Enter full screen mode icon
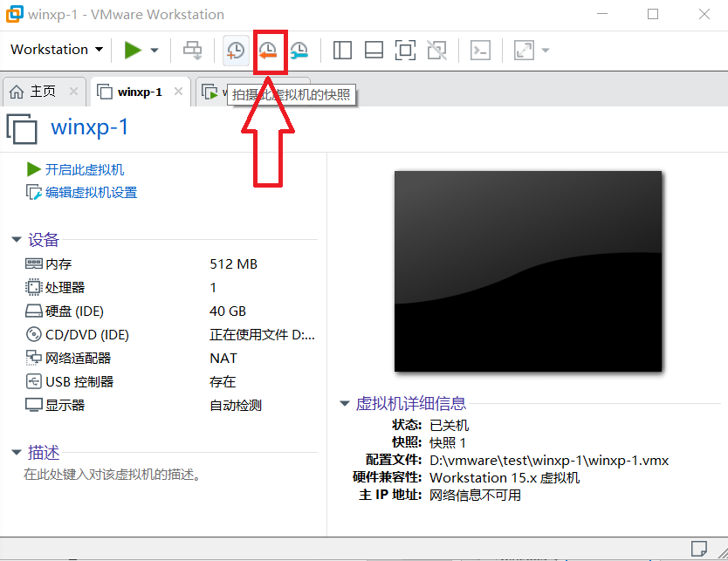Image resolution: width=728 pixels, height=561 pixels. point(405,50)
